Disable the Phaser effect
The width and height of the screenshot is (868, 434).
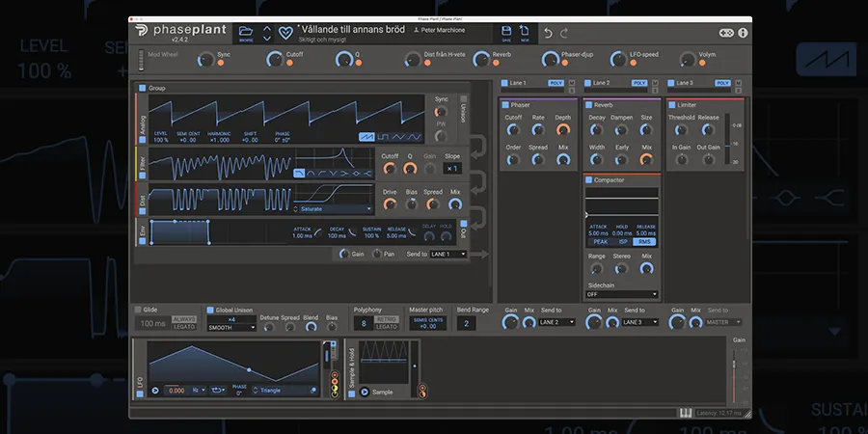[504, 104]
